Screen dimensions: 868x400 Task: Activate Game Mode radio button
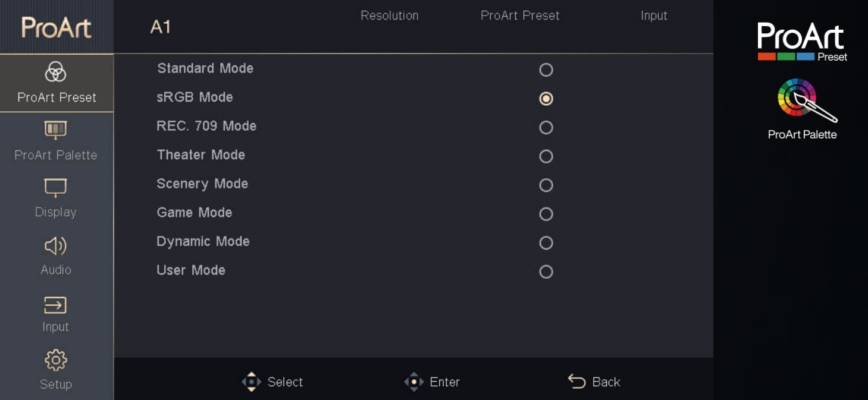coord(546,214)
